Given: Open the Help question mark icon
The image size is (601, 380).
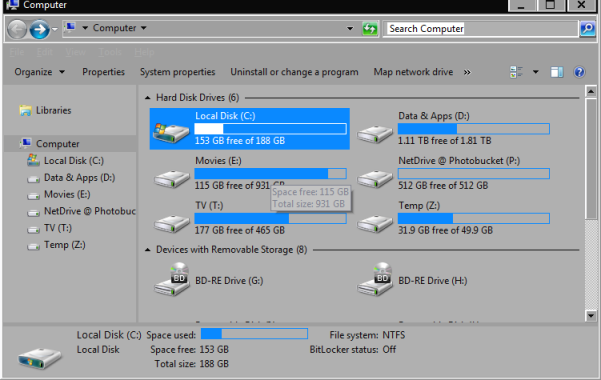Looking at the screenshot, I should (579, 72).
